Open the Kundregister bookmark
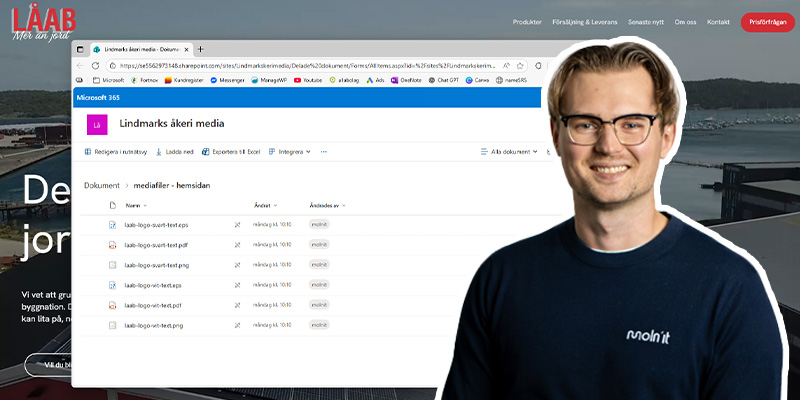The width and height of the screenshot is (800, 400). coord(184,80)
